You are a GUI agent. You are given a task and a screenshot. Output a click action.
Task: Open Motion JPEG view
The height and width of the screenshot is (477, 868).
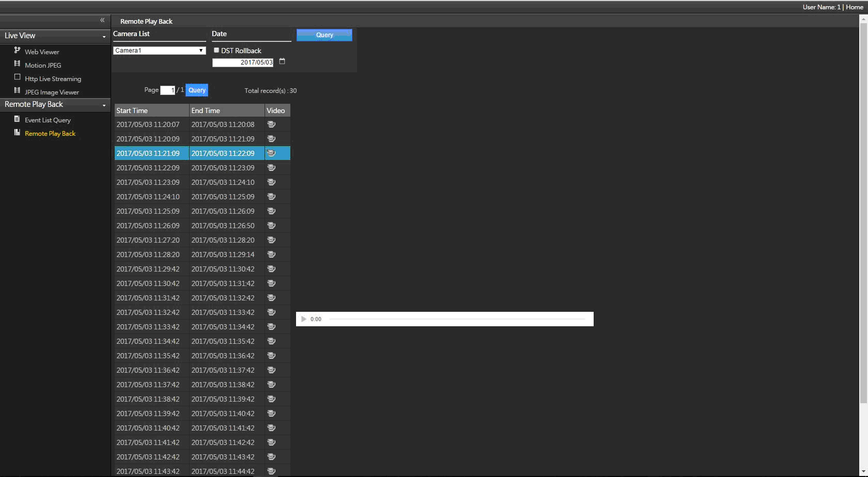pyautogui.click(x=43, y=65)
